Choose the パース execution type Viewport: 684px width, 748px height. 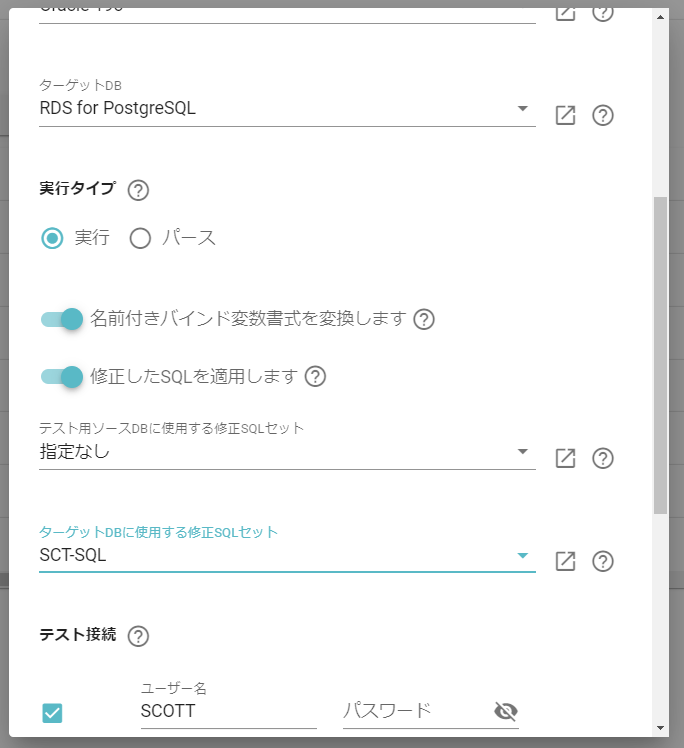(140, 238)
